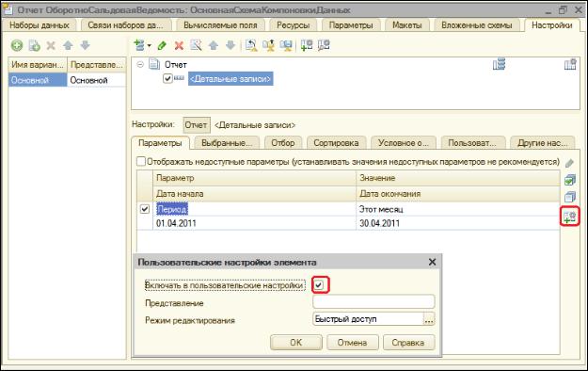Move variant up with left-panel arrow
Screen dimensions: 588x371
click(x=68, y=45)
